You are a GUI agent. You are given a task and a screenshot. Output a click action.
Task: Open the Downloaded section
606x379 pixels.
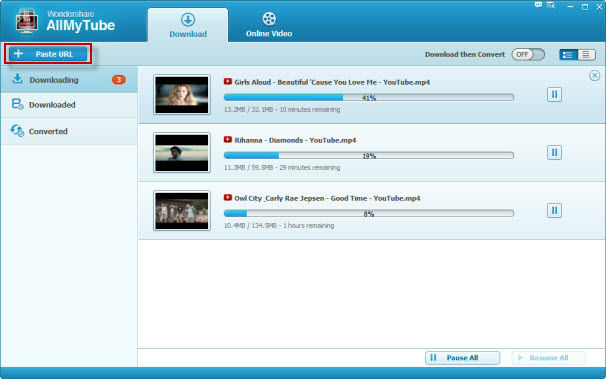69,105
